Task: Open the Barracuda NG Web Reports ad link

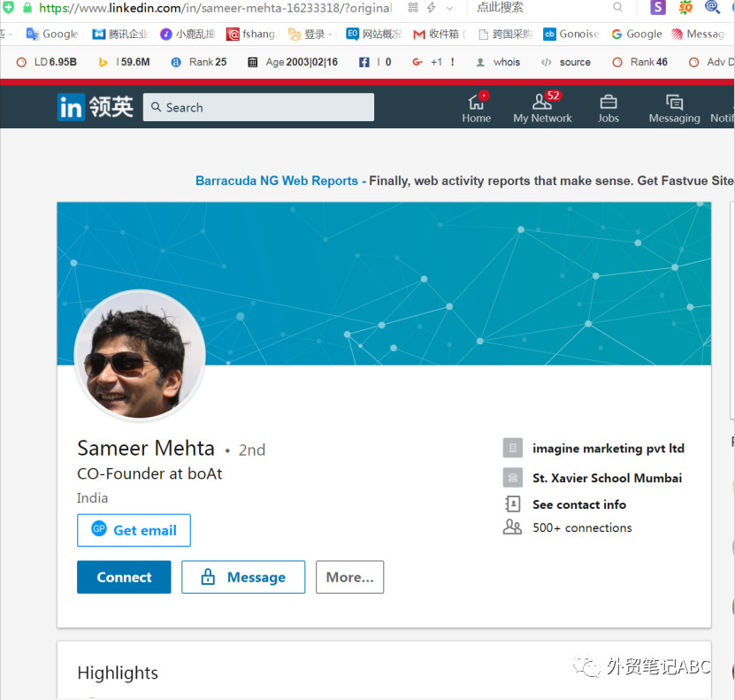Action: 277,181
